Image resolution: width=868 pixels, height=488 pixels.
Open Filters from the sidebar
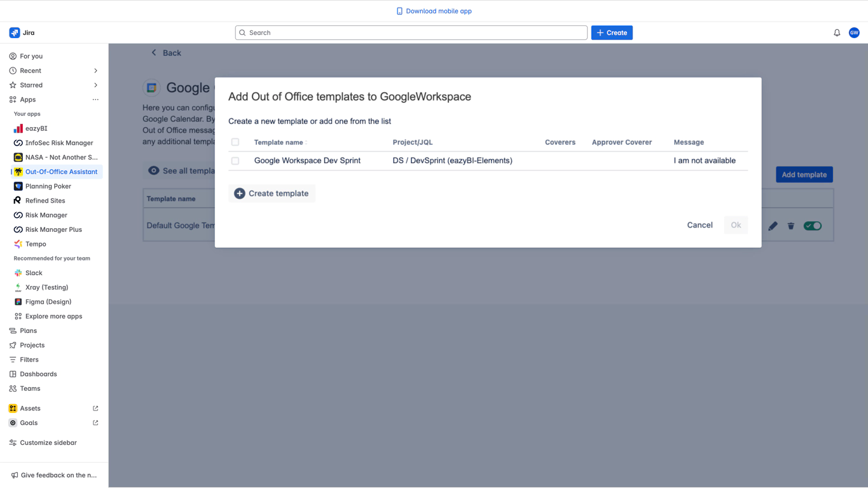pyautogui.click(x=29, y=360)
